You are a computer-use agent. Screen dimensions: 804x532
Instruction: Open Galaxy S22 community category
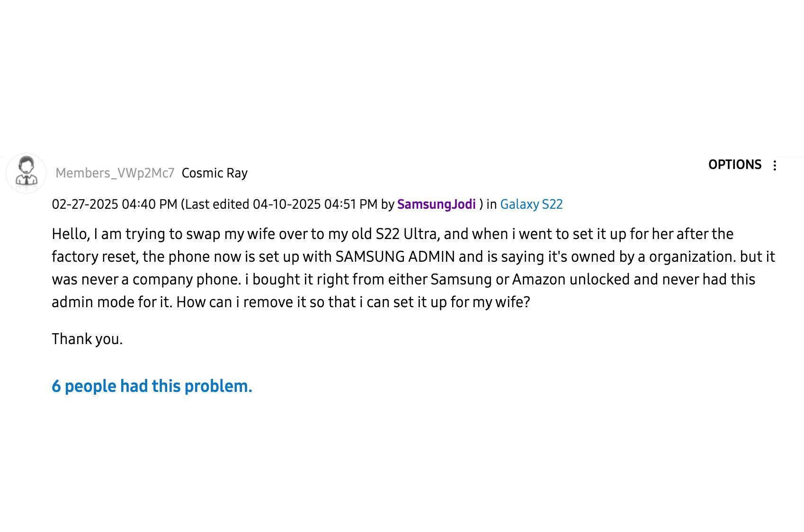531,204
